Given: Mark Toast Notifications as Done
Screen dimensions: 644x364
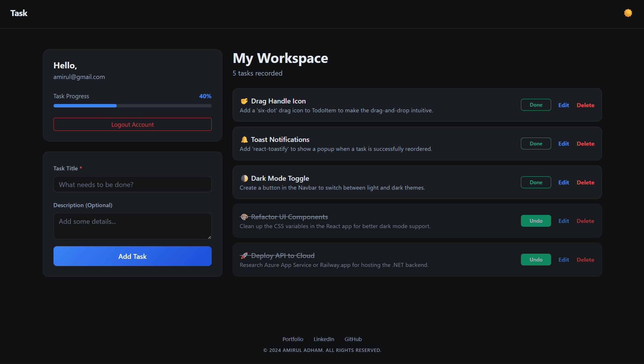Looking at the screenshot, I should click(536, 143).
